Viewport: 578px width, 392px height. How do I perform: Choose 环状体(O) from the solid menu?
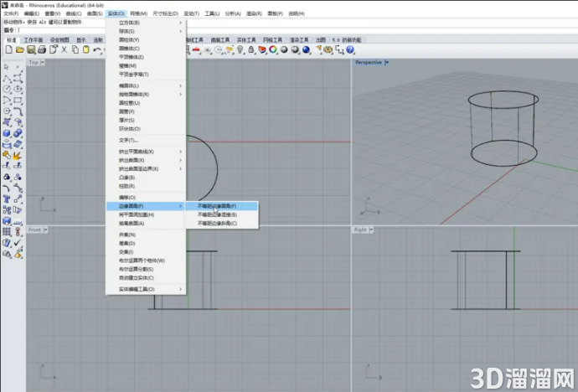(x=146, y=129)
